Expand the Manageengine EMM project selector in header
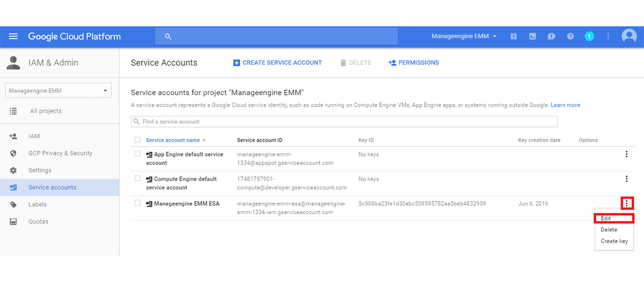Image resolution: width=644 pixels, height=282 pixels. [x=464, y=36]
